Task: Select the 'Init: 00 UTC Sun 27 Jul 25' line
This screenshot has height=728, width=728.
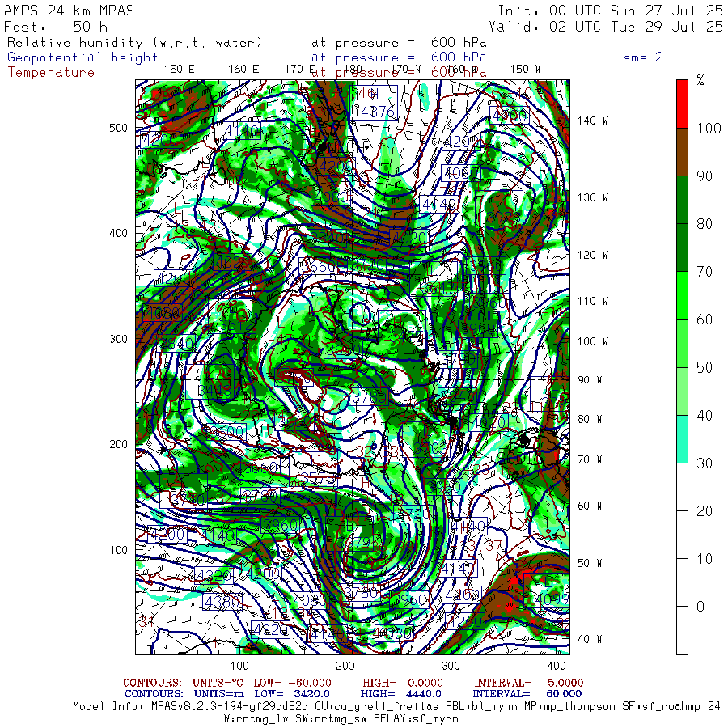Action: click(x=611, y=11)
